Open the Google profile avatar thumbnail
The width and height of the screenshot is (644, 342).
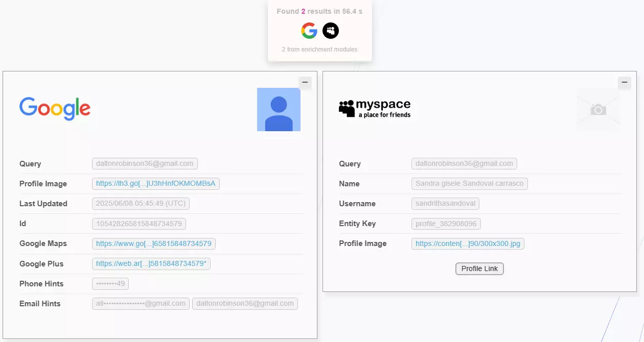pyautogui.click(x=279, y=109)
